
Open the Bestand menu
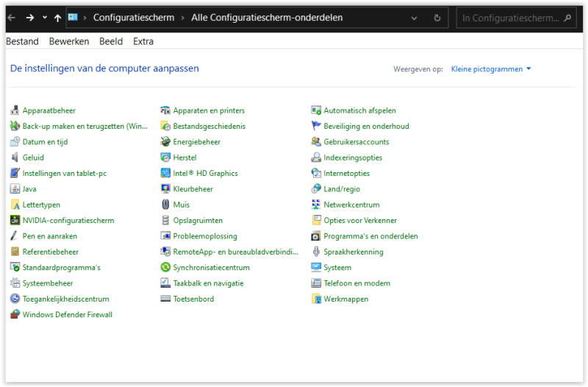point(22,42)
